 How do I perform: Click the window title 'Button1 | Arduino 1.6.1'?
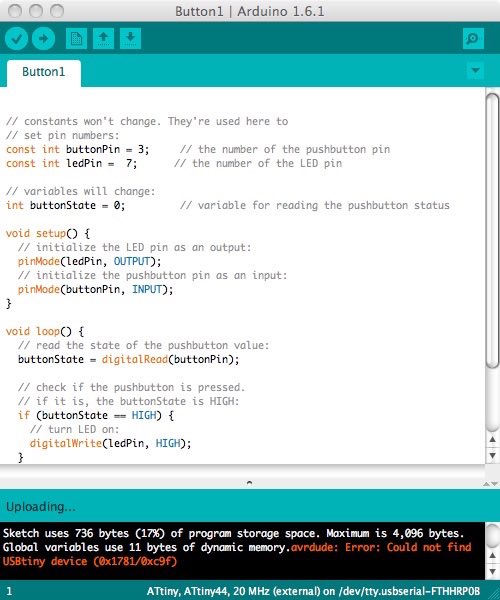pos(250,11)
